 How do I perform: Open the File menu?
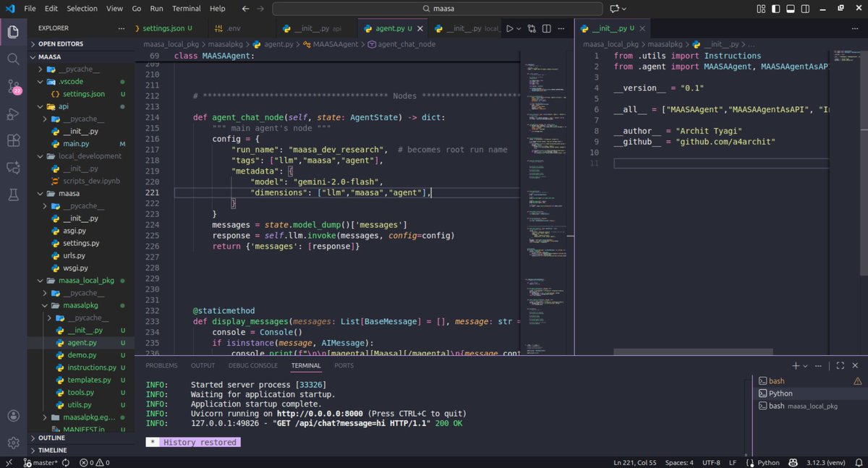tap(30, 9)
